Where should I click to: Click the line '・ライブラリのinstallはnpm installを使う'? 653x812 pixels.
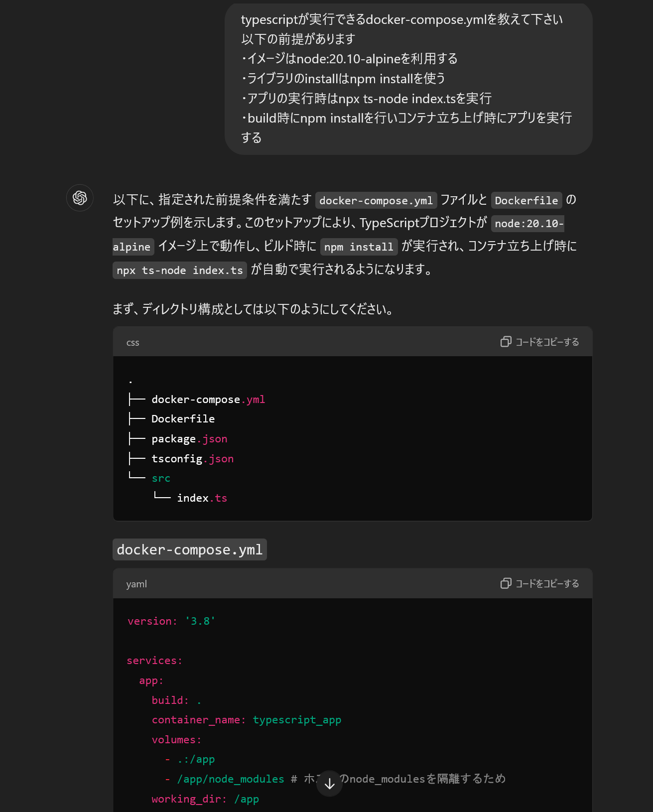(343, 79)
